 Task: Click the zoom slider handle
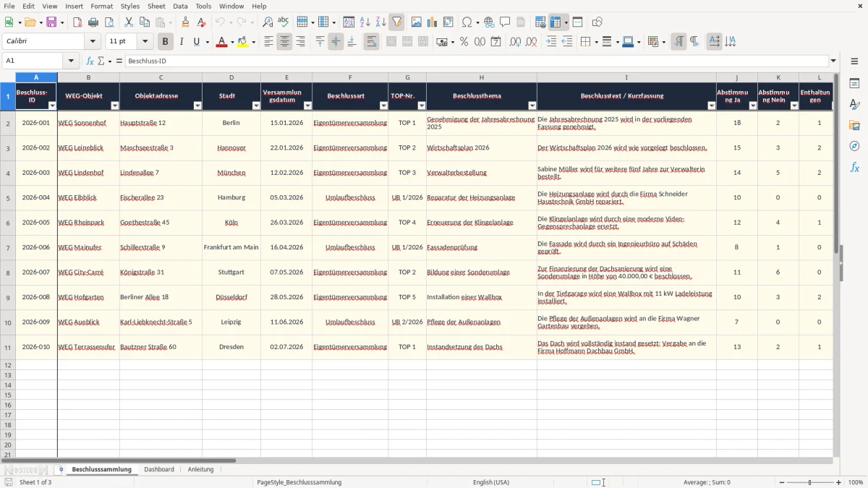(810, 482)
